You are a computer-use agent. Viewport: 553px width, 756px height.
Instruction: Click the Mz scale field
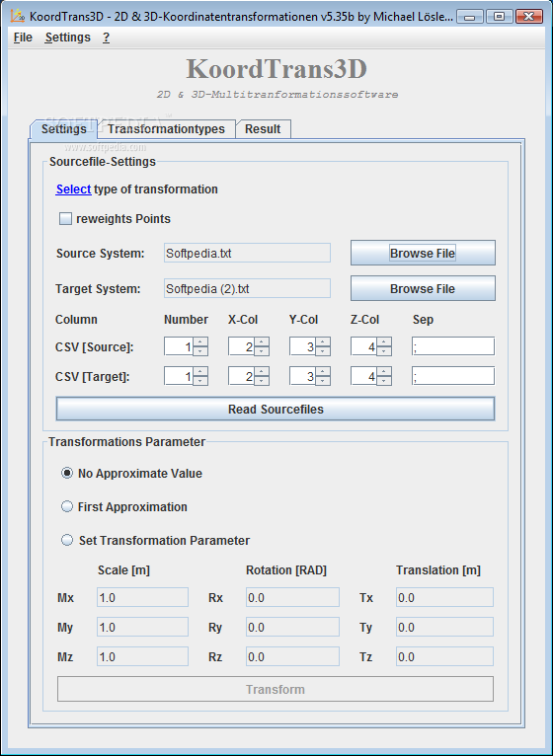142,656
